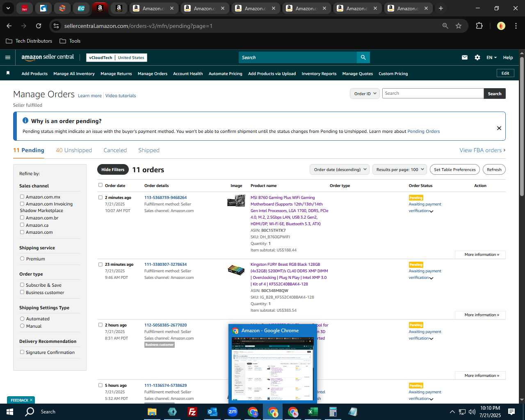This screenshot has width=525, height=420.
Task: Open Excel from the taskbar
Action: [313, 412]
